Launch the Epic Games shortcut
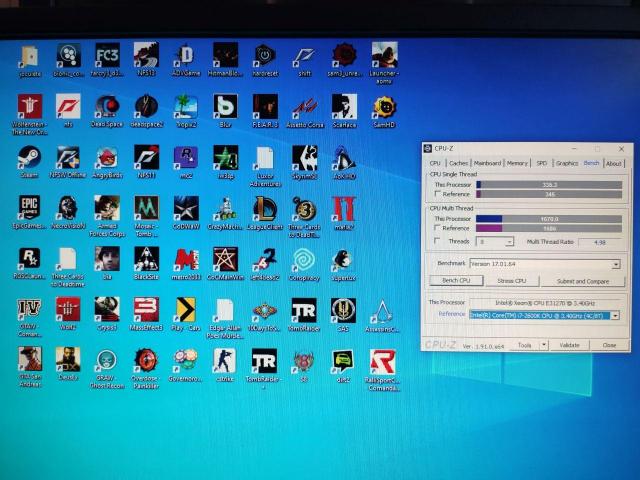The height and width of the screenshot is (480, 640). pos(29,212)
